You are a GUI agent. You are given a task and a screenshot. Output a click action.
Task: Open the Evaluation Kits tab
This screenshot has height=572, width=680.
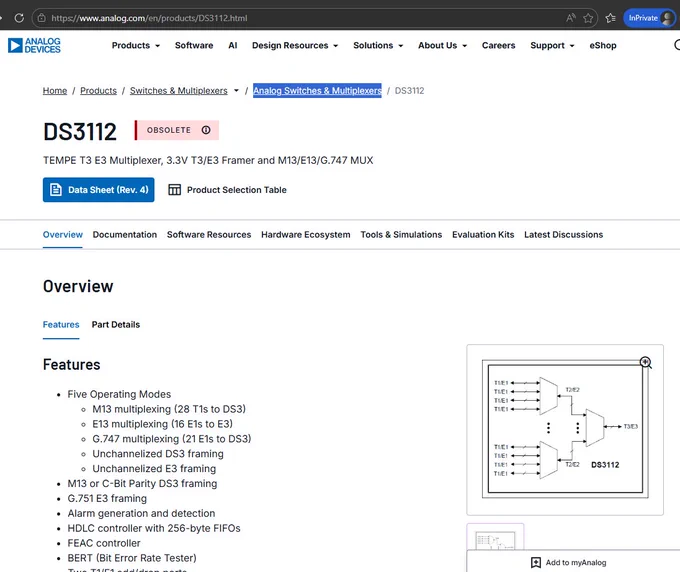pos(483,235)
